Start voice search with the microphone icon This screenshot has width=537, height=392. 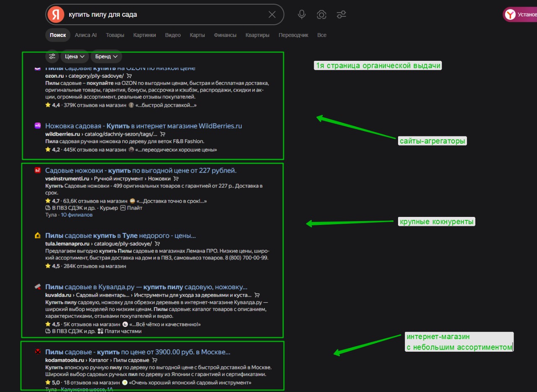click(x=302, y=15)
